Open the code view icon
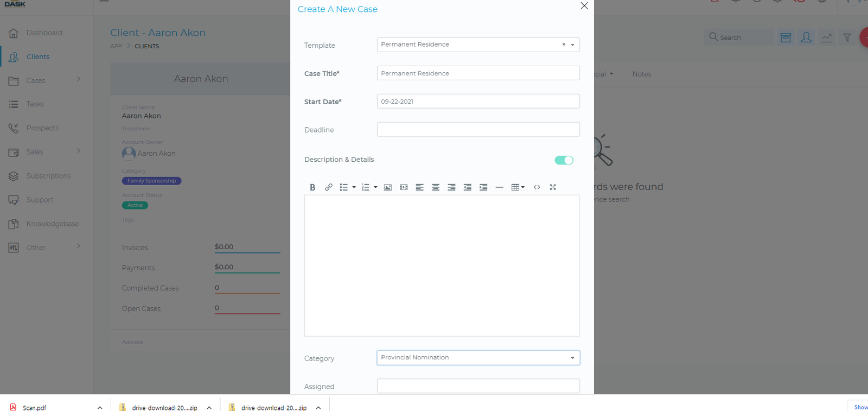868x411 pixels. [x=537, y=187]
